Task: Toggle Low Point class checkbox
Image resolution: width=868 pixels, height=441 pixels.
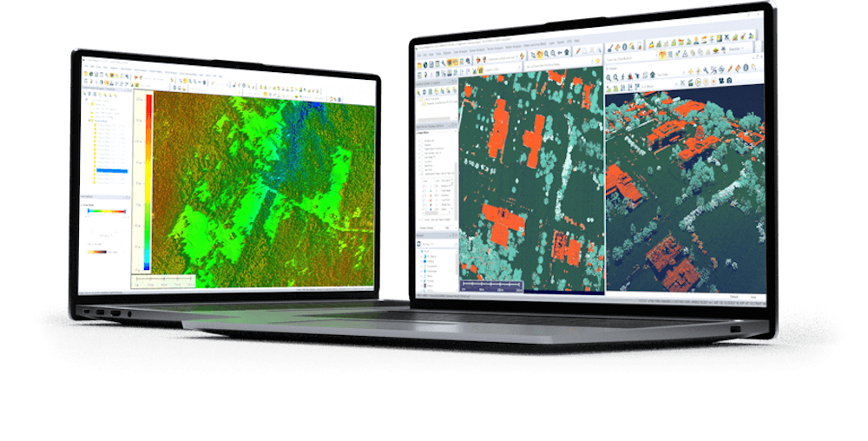Action: [x=424, y=200]
